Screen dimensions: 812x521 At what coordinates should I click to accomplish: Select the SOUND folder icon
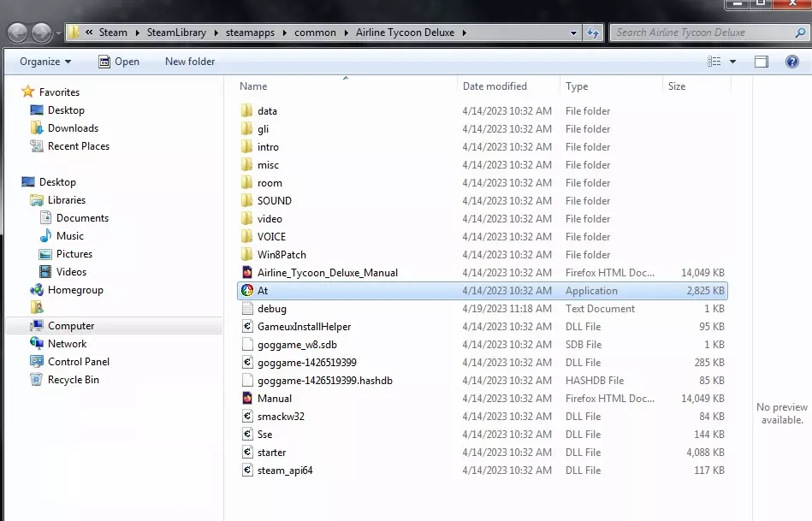[247, 200]
